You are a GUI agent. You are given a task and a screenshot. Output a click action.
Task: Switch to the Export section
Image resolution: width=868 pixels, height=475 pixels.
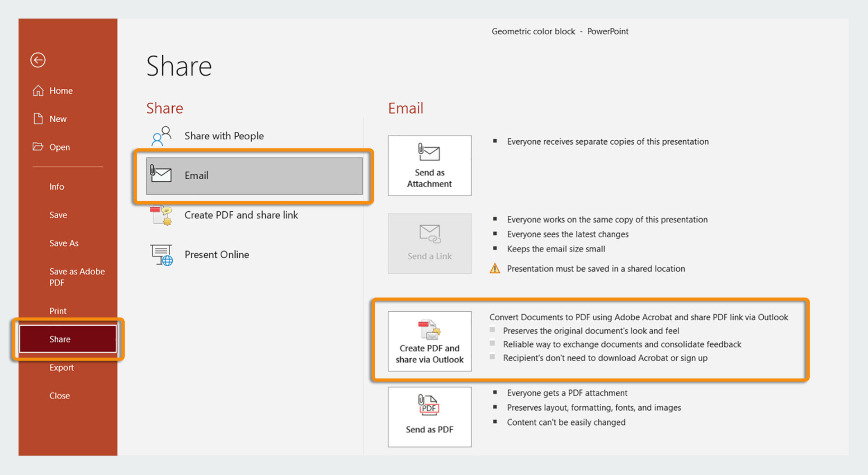[x=61, y=367]
